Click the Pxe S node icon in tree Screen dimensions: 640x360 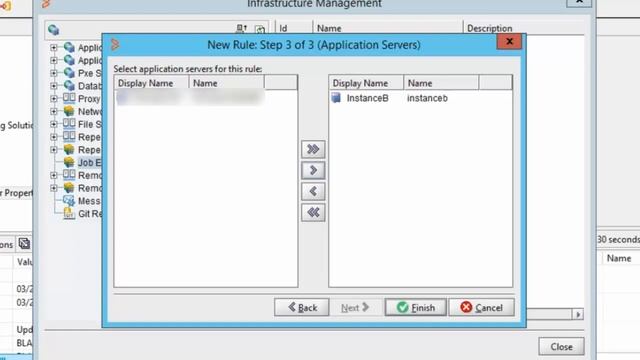click(69, 73)
